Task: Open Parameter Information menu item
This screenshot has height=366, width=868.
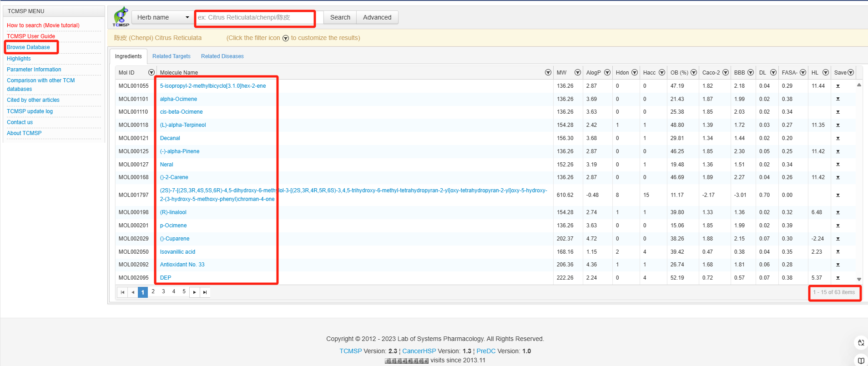Action: pyautogui.click(x=34, y=70)
